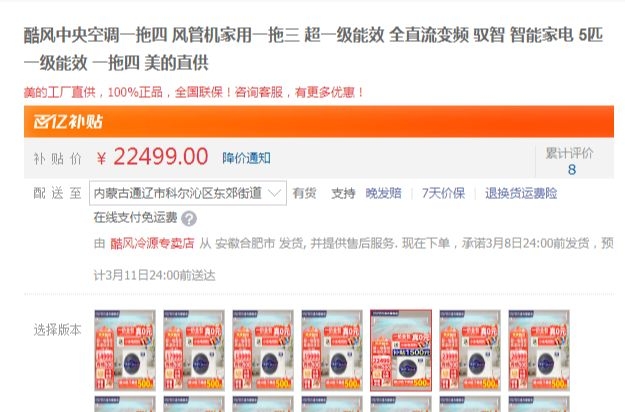
Task: Click the product title text
Action: (313, 49)
